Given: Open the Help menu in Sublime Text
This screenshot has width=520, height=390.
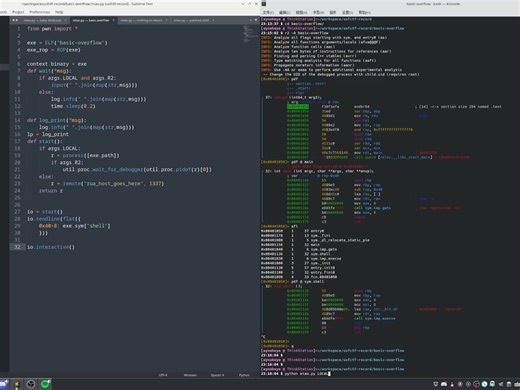Looking at the screenshot, I should coord(59,12).
